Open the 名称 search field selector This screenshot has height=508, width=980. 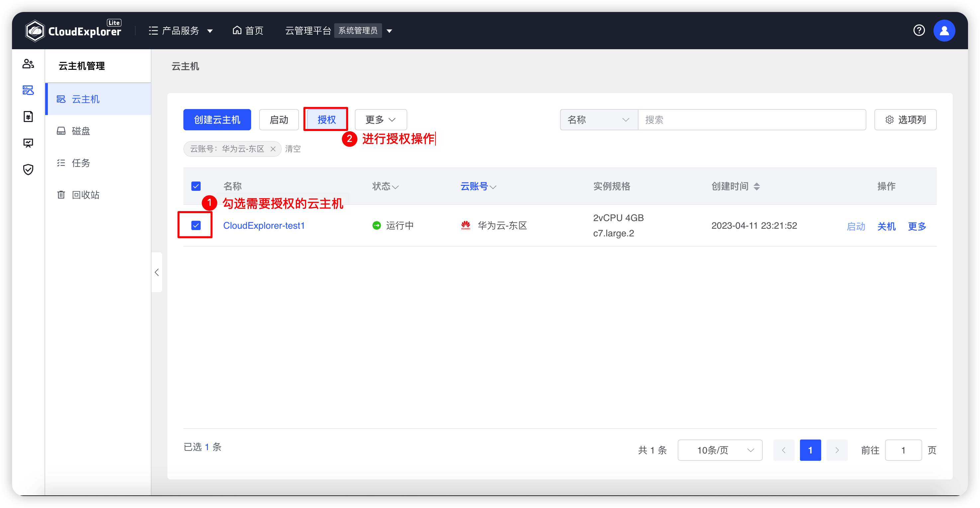pyautogui.click(x=599, y=120)
